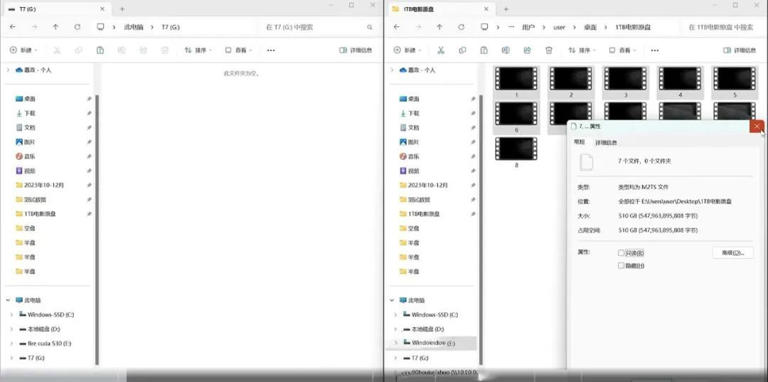Paste into the T7 (G:) window

[100, 50]
